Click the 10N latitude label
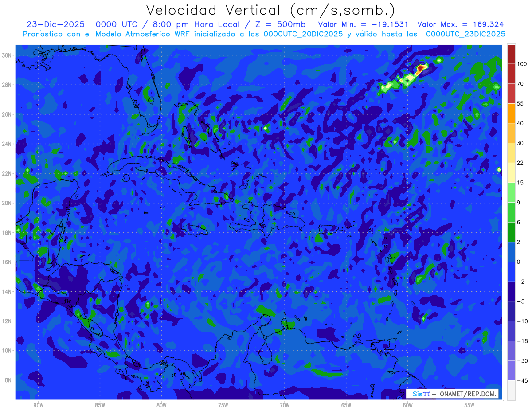 8,350
